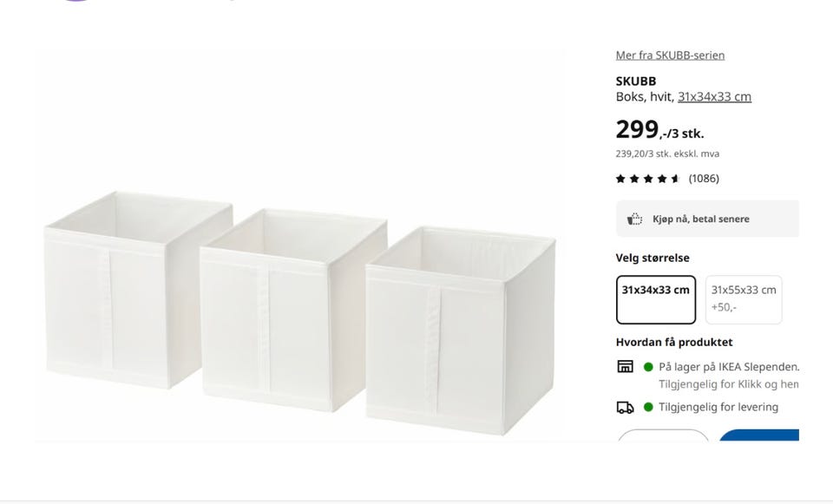
Task: Open Tilgjengelig for levering delivery details
Action: coord(718,408)
